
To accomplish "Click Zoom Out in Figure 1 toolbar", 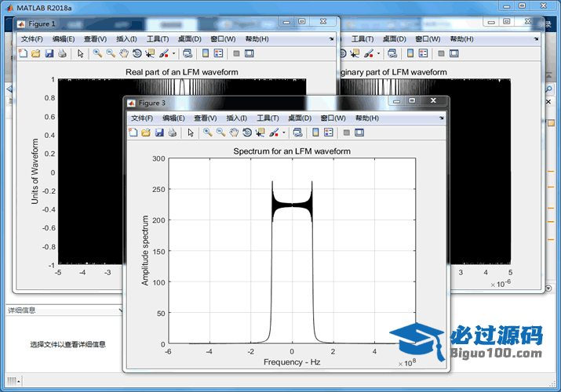I will (x=111, y=53).
